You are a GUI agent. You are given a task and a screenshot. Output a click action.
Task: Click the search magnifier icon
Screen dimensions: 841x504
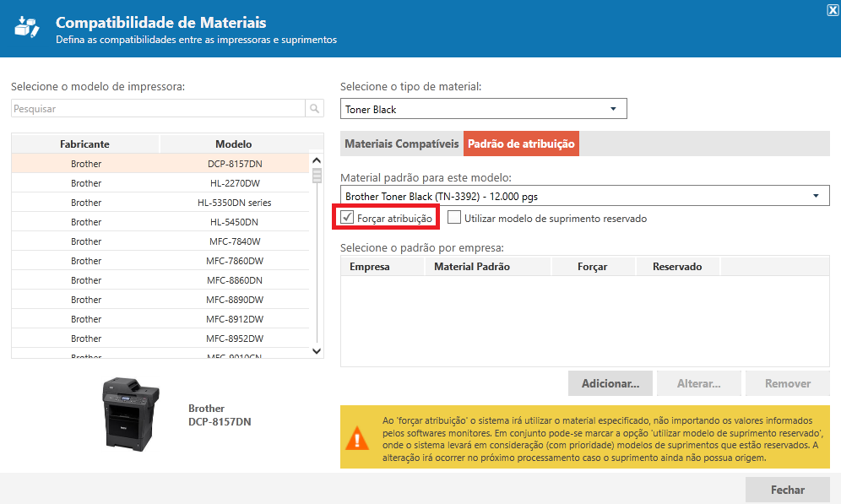315,109
